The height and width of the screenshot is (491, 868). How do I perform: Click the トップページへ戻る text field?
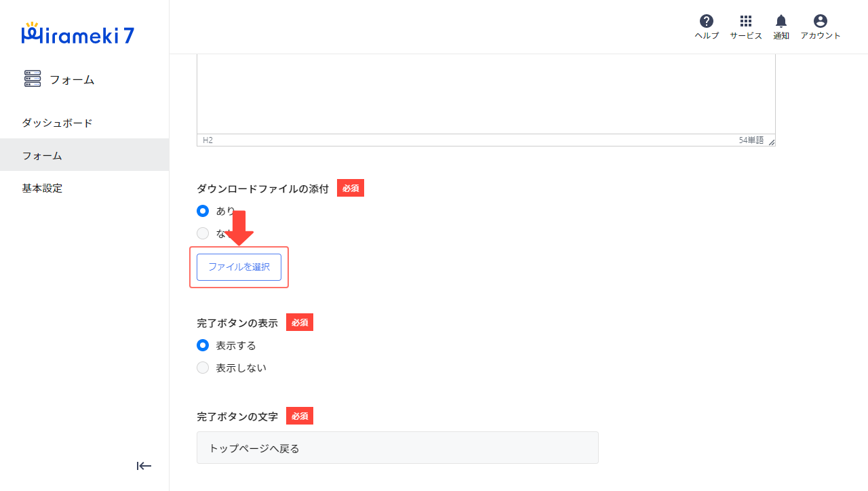397,448
